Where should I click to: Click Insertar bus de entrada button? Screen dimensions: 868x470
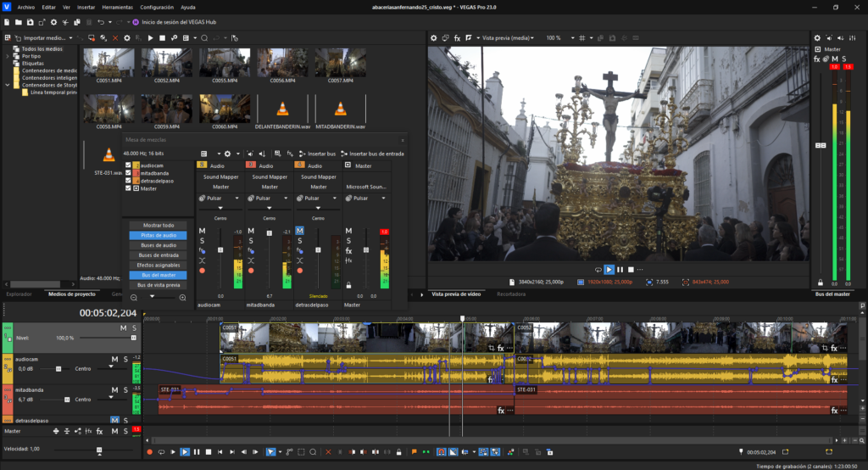point(372,154)
